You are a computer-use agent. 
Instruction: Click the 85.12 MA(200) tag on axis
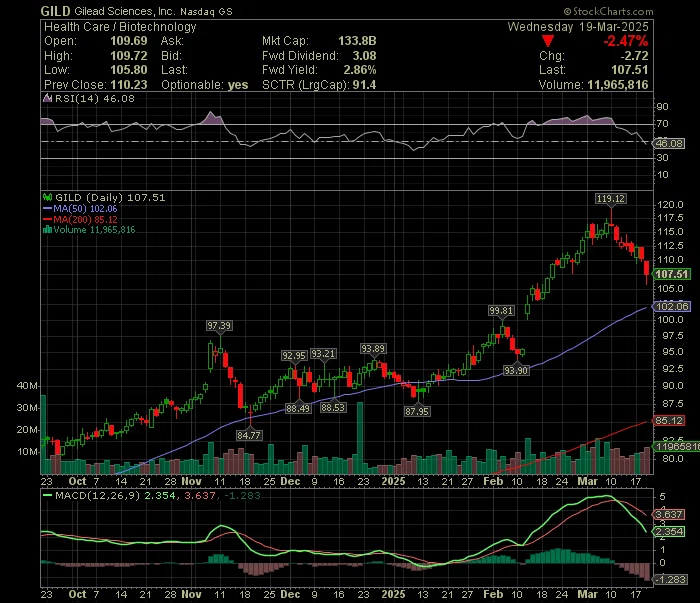669,420
